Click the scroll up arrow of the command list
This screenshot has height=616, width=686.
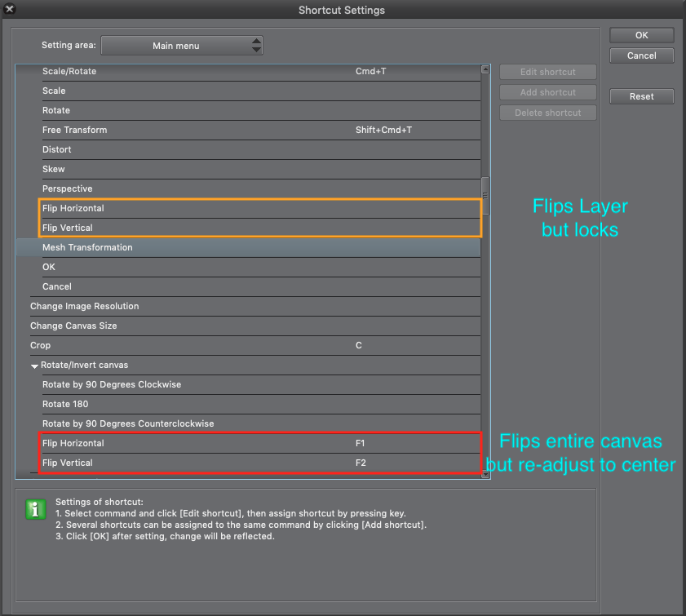coord(485,70)
